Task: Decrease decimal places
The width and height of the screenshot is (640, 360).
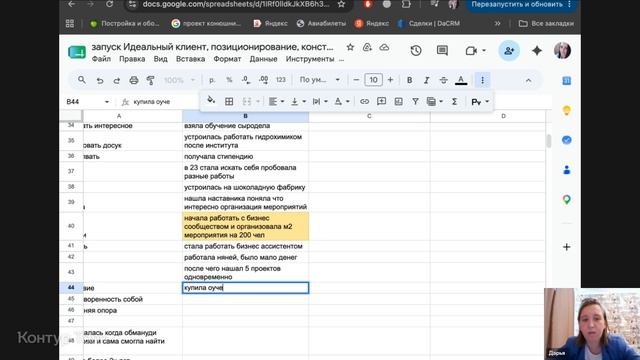Action: (x=246, y=80)
